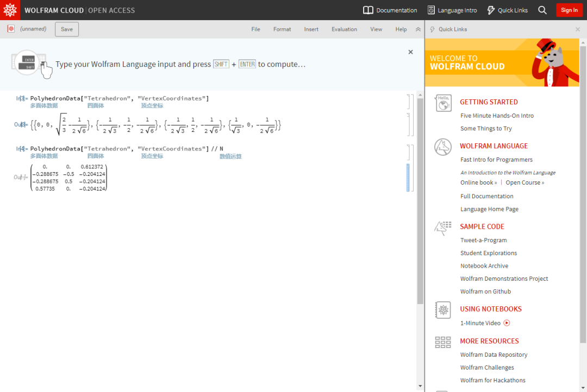
Task: Open the Documentation link
Action: [x=396, y=10]
